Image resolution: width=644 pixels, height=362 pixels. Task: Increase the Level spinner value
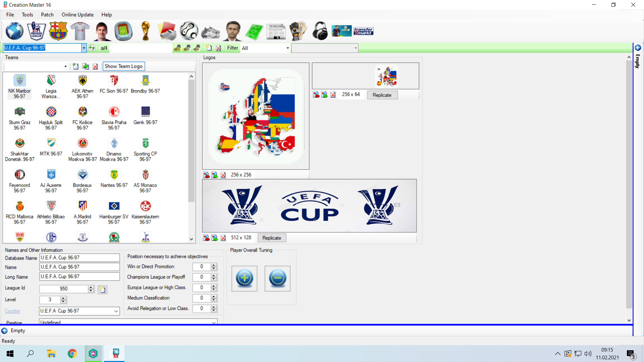tap(63, 298)
